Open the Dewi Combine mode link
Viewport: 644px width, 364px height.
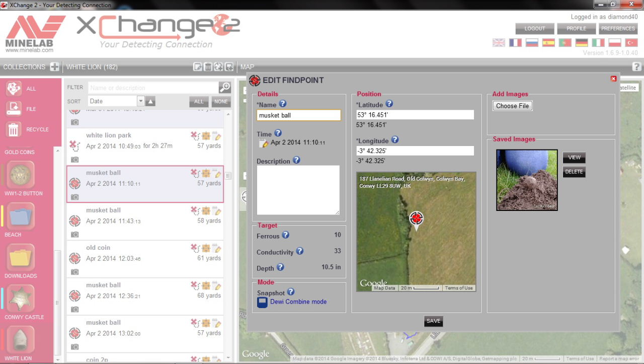(298, 302)
